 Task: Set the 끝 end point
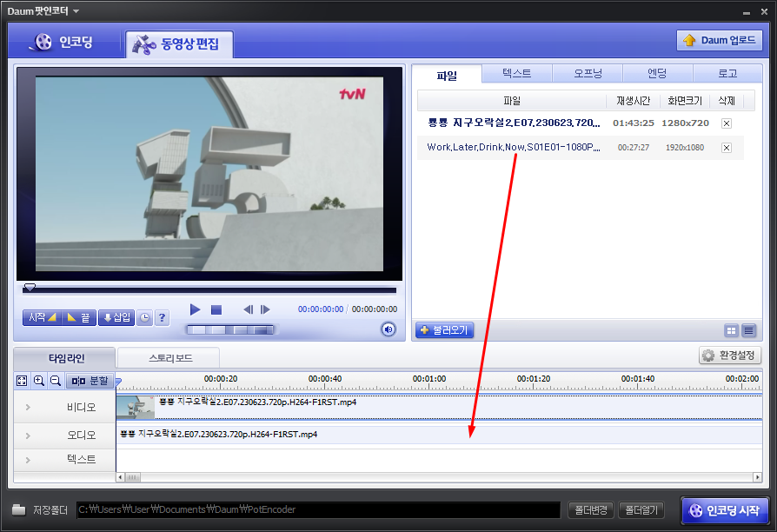point(79,317)
